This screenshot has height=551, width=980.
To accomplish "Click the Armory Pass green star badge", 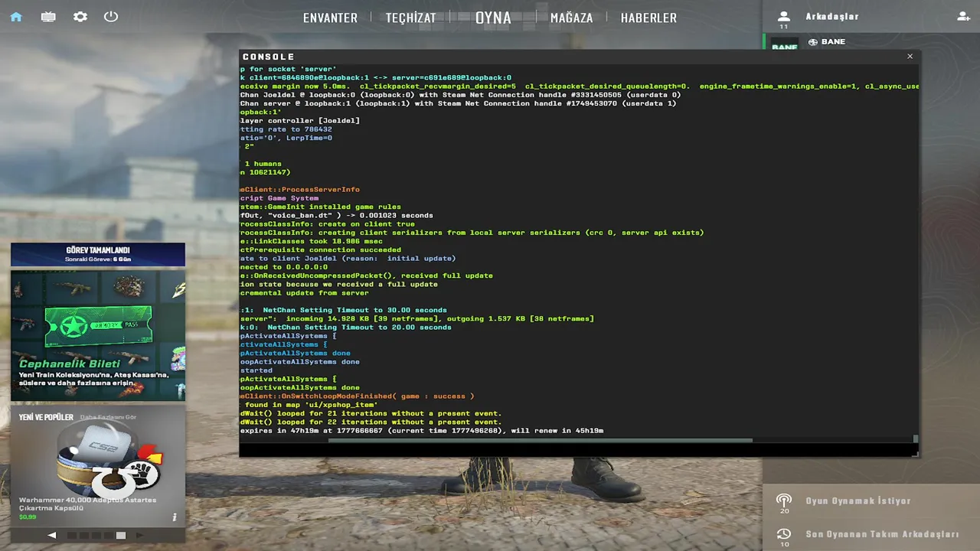I will [74, 325].
